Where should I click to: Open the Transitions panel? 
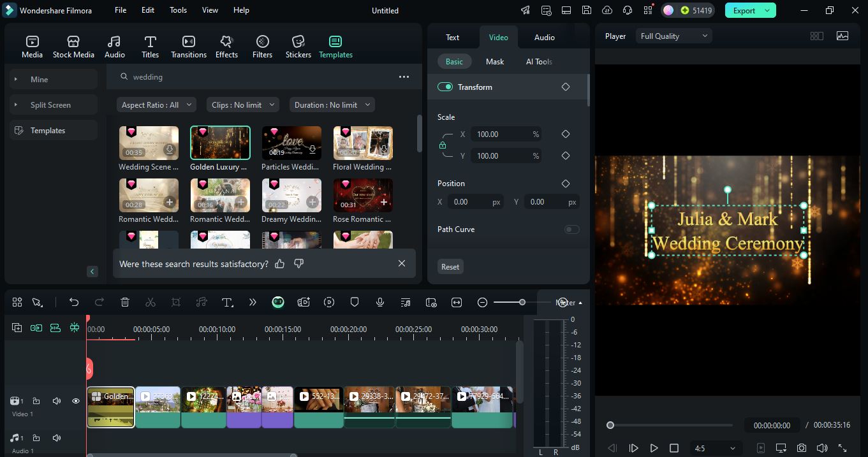(188, 45)
